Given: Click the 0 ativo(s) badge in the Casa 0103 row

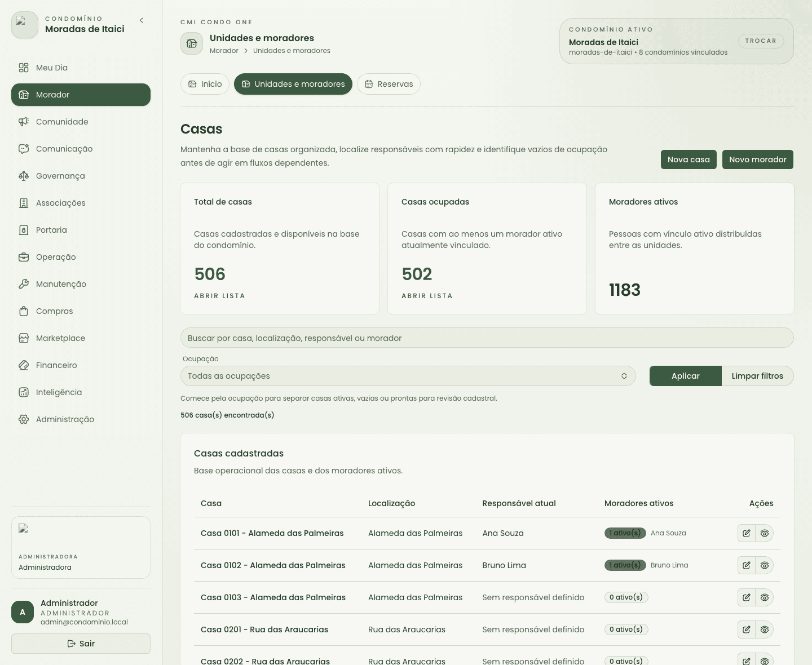Looking at the screenshot, I should coord(626,597).
